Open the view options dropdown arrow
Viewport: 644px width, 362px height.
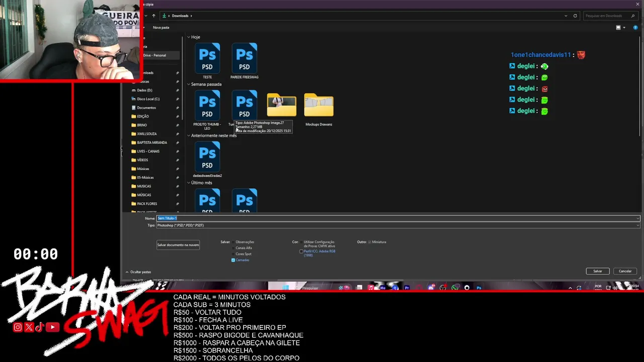(x=624, y=28)
